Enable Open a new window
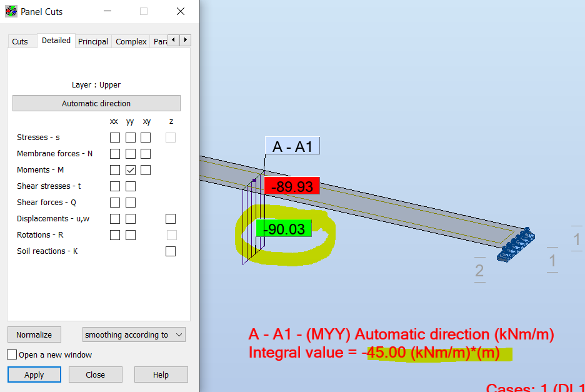Screen dimensions: 585x392 (11, 354)
